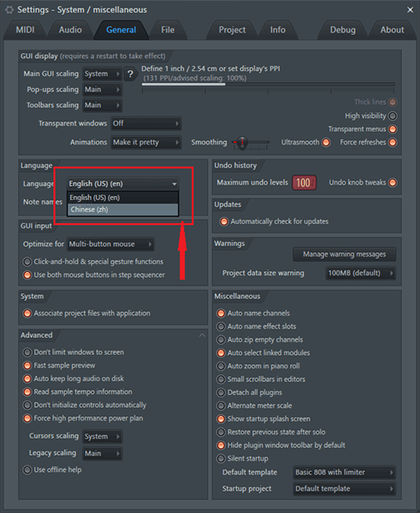This screenshot has height=513, width=420.
Task: Open the Transparent windows dropdown
Action: click(145, 123)
